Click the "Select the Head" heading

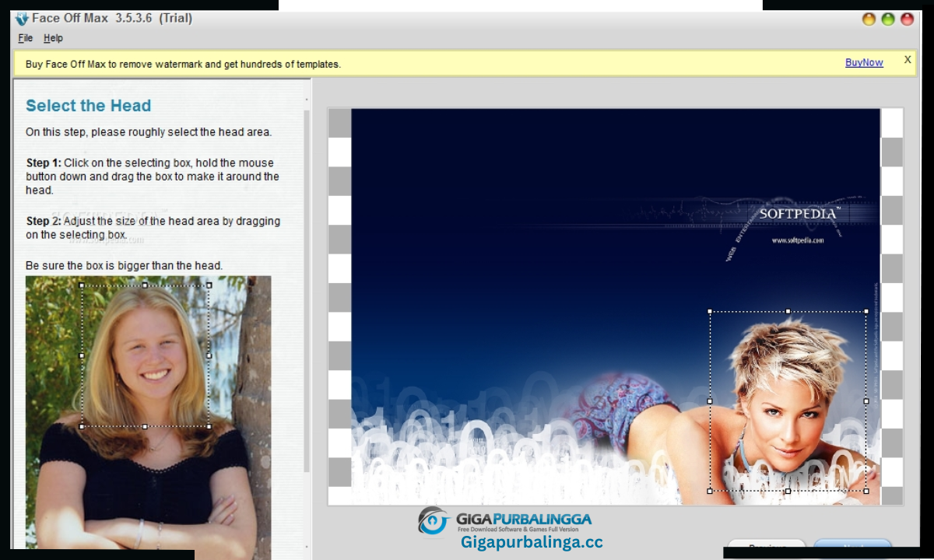tap(88, 106)
